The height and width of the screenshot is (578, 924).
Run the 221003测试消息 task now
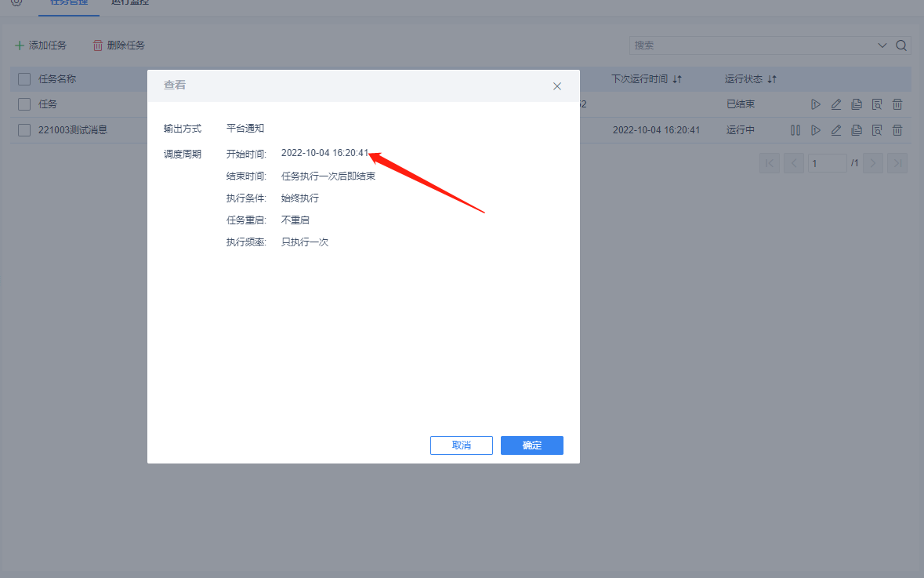[x=816, y=129]
